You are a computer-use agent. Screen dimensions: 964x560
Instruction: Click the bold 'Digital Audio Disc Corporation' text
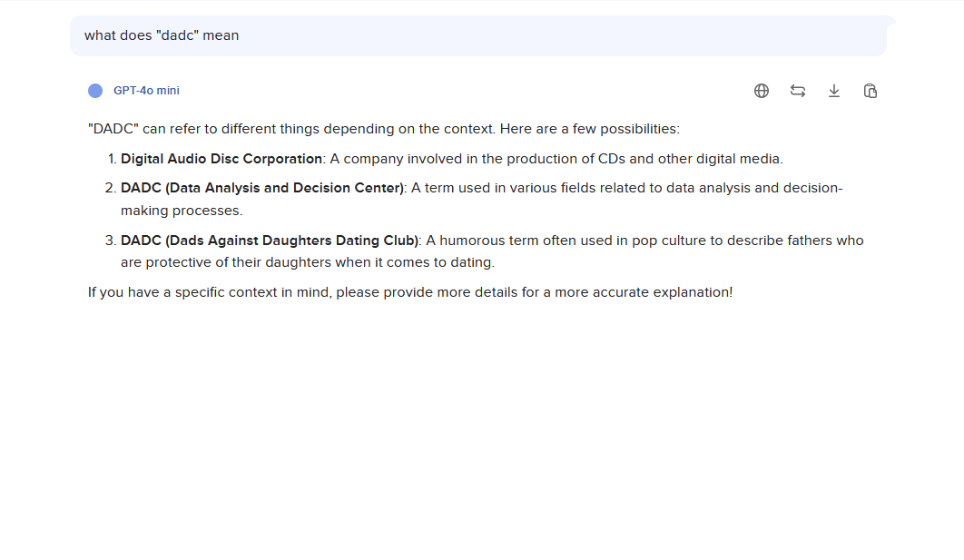221,159
